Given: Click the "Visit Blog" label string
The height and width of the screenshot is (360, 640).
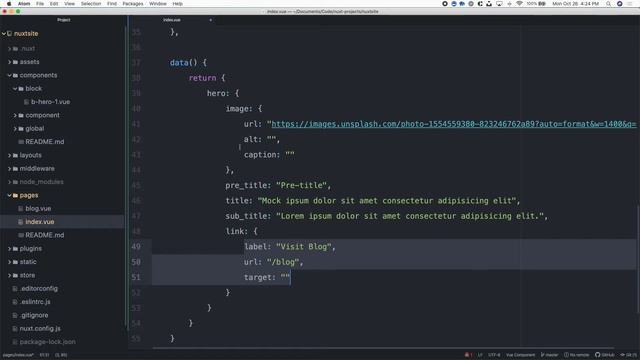Looking at the screenshot, I should pos(304,247).
